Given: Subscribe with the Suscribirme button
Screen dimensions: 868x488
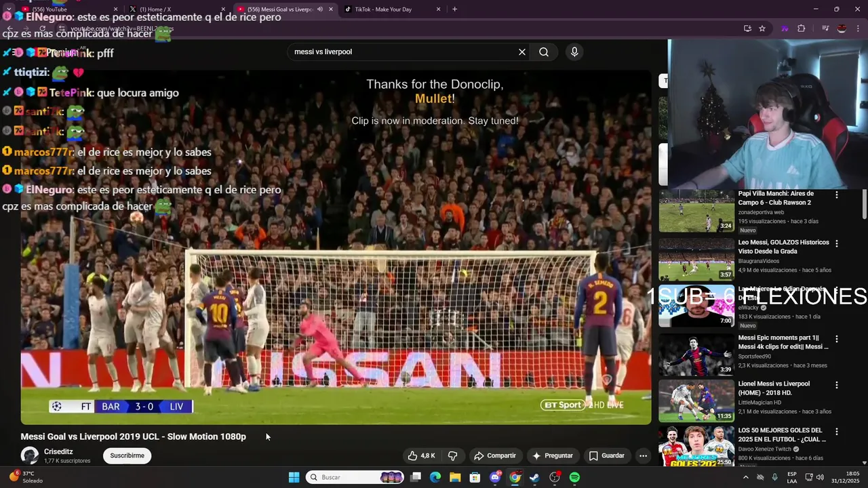Looking at the screenshot, I should (x=127, y=455).
